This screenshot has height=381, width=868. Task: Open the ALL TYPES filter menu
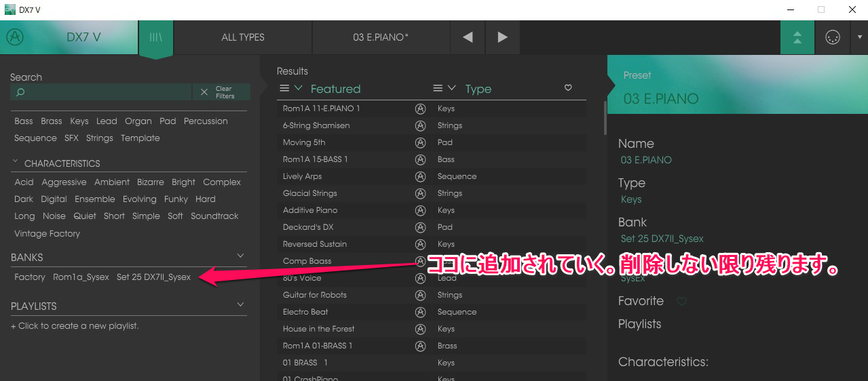[x=243, y=37]
